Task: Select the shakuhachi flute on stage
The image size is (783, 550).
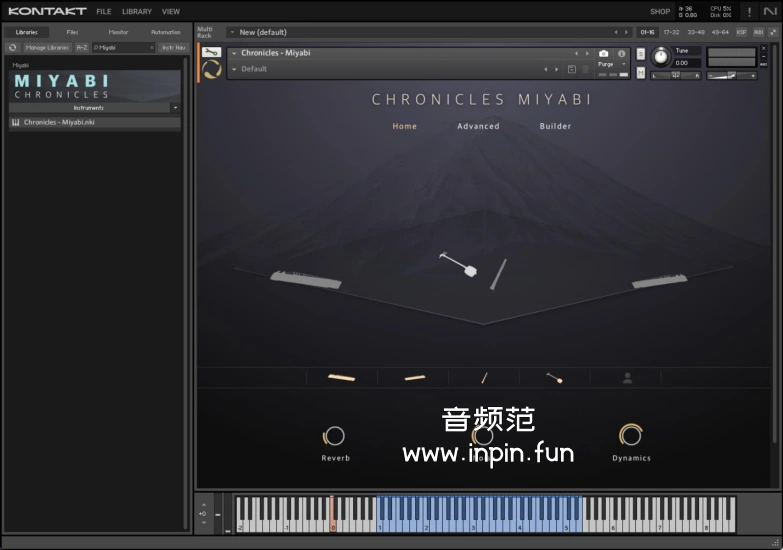Action: click(x=498, y=274)
